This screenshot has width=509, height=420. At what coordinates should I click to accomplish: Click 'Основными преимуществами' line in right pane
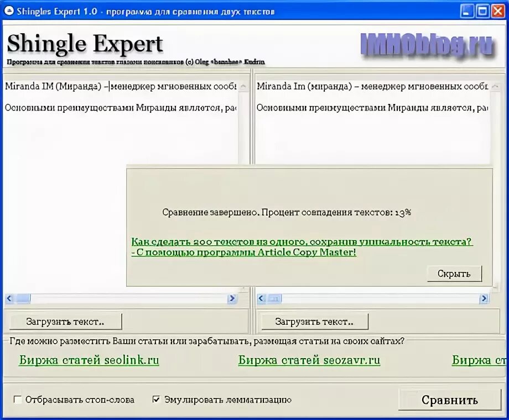[x=372, y=108]
